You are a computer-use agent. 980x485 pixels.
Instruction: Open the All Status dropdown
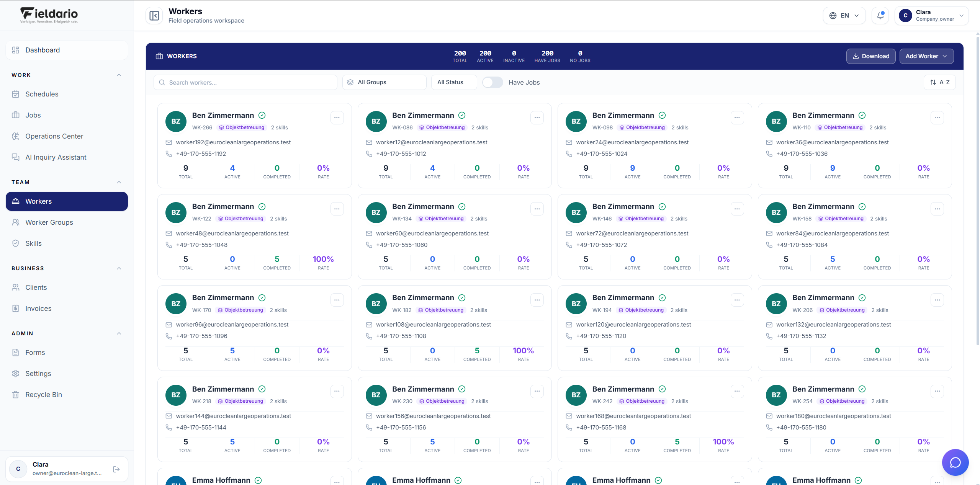(x=454, y=82)
